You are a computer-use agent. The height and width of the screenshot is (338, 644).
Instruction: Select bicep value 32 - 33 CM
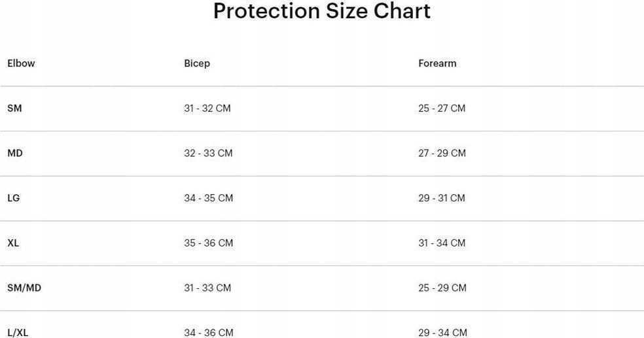click(208, 153)
